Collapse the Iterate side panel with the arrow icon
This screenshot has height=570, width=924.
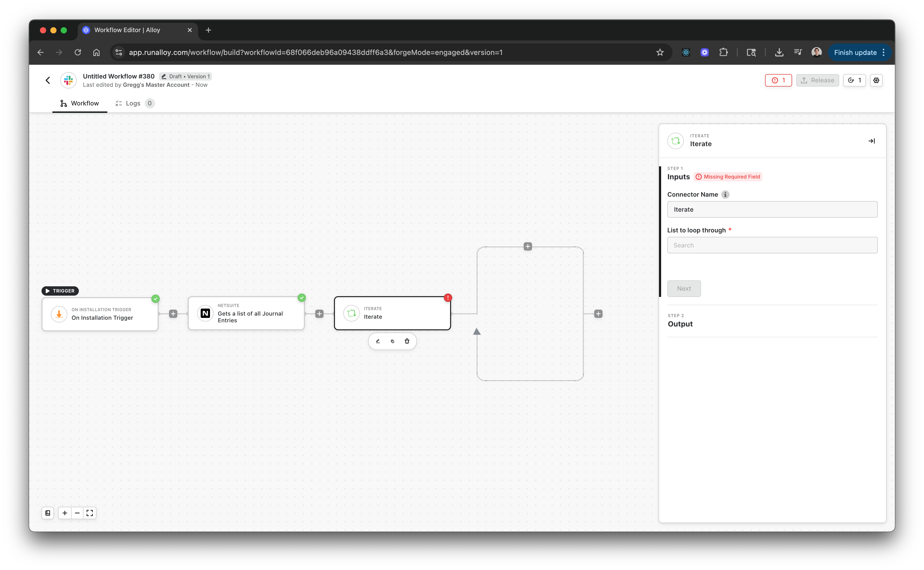tap(872, 141)
